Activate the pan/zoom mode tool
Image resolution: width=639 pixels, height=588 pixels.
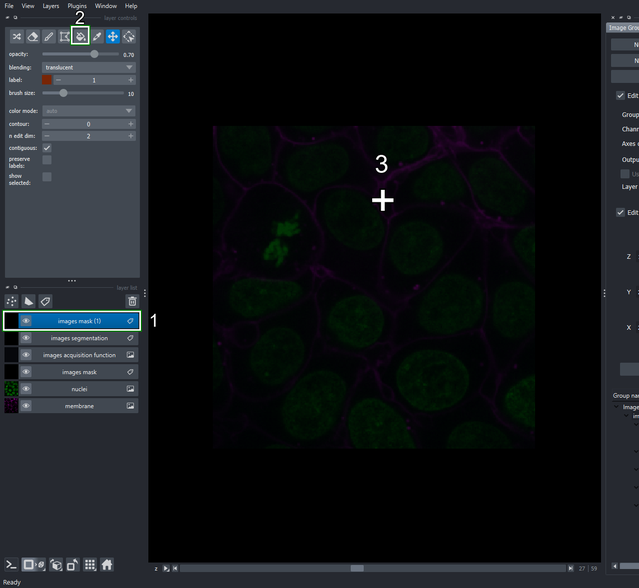tap(112, 37)
